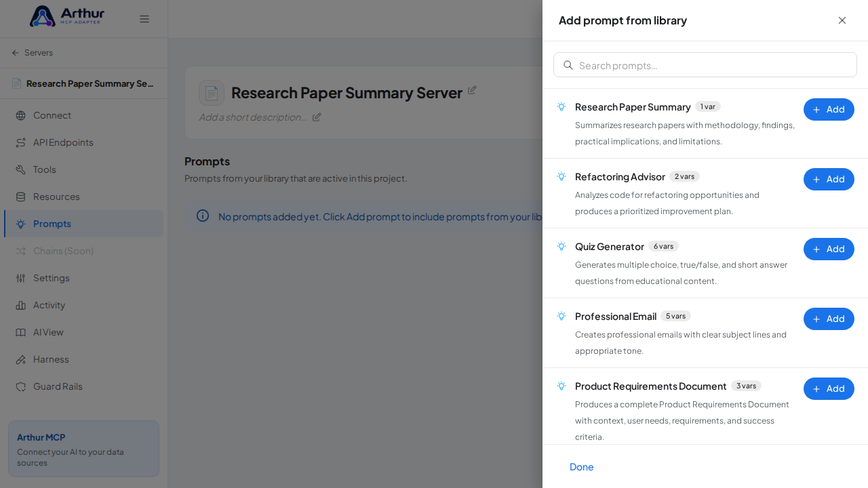Click Done in the library panel
The width and height of the screenshot is (868, 488).
pyautogui.click(x=581, y=466)
